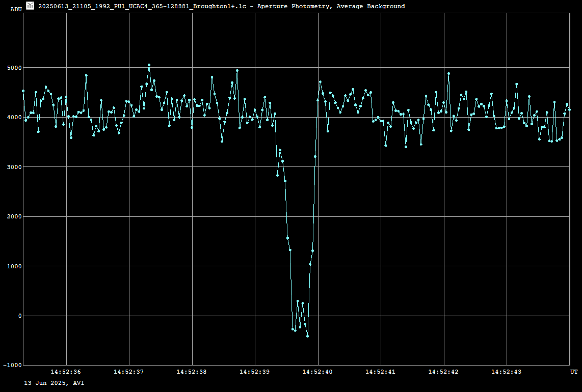Click the 5000 value on the ADU axis
The image size is (582, 392).
(14, 68)
